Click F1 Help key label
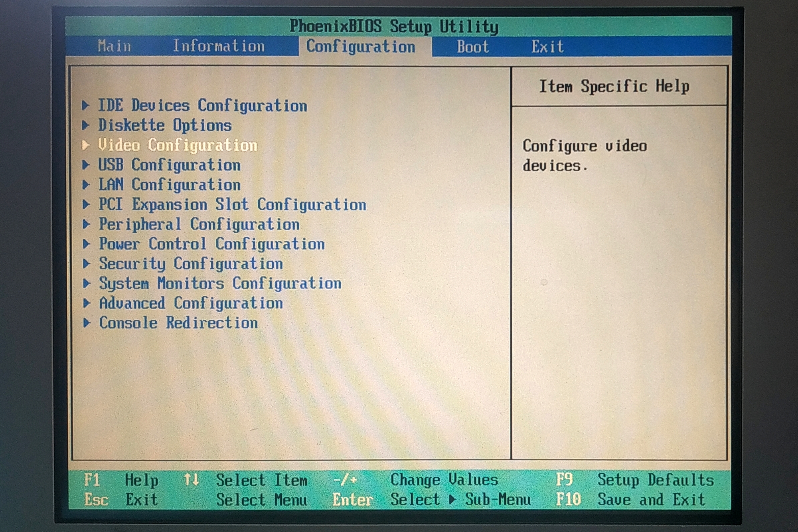The image size is (798, 532). coord(92,479)
